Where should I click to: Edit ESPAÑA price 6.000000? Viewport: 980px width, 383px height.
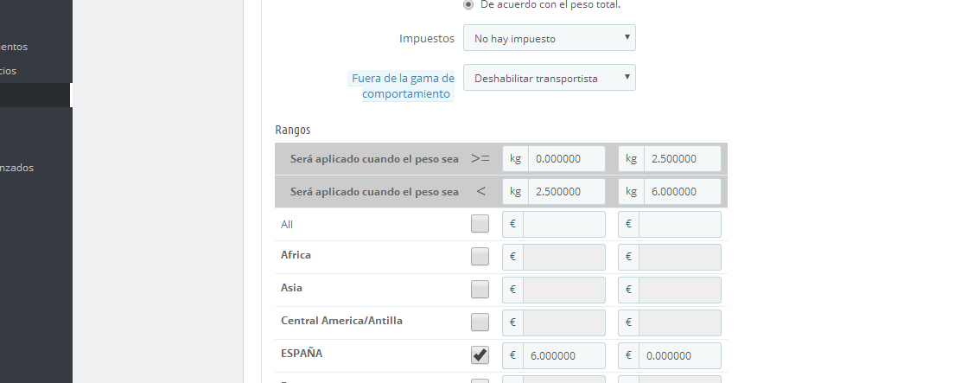[x=563, y=355]
